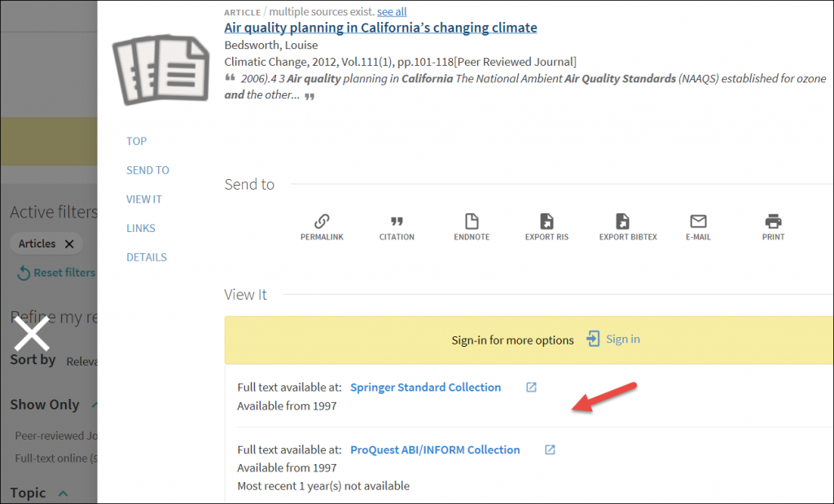The image size is (834, 504).
Task: Jump to TOP section
Action: point(136,141)
